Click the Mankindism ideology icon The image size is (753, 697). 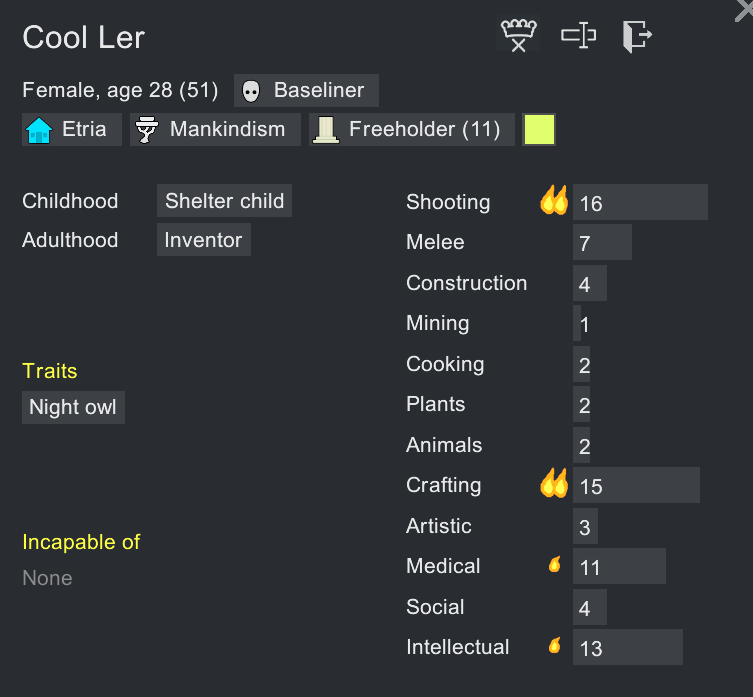148,130
